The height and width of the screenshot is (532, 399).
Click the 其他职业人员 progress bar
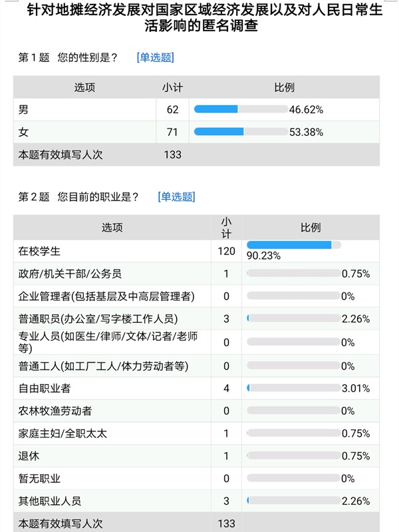click(x=293, y=501)
